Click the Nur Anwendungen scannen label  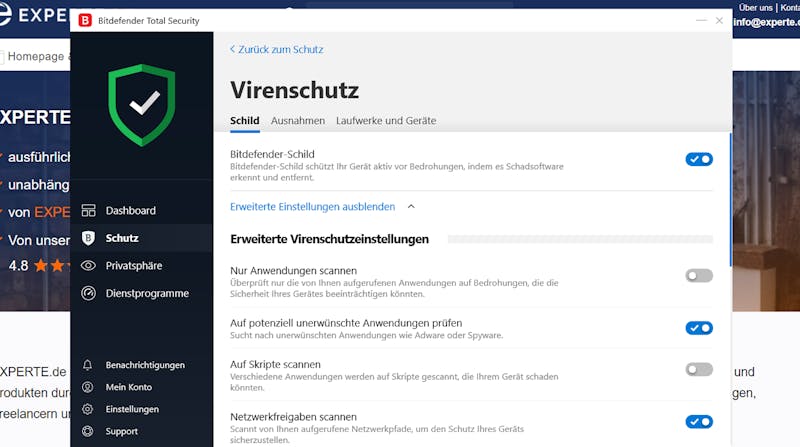coord(293,270)
